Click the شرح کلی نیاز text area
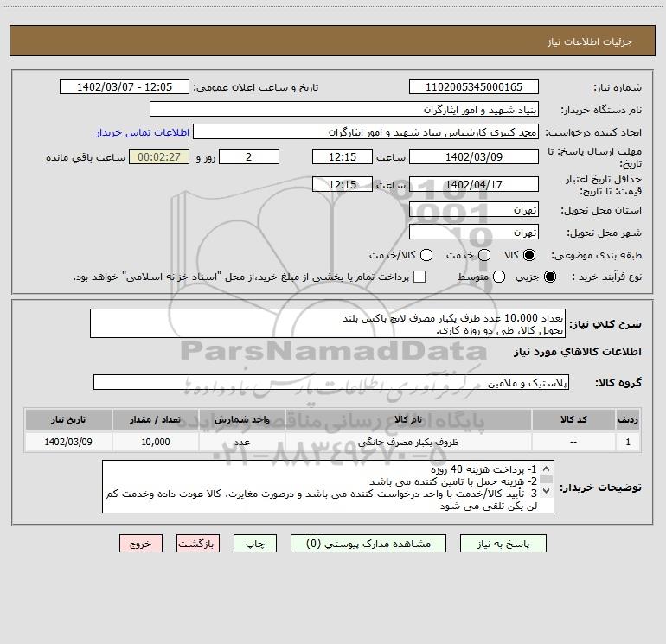The width and height of the screenshot is (666, 644). click(328, 323)
